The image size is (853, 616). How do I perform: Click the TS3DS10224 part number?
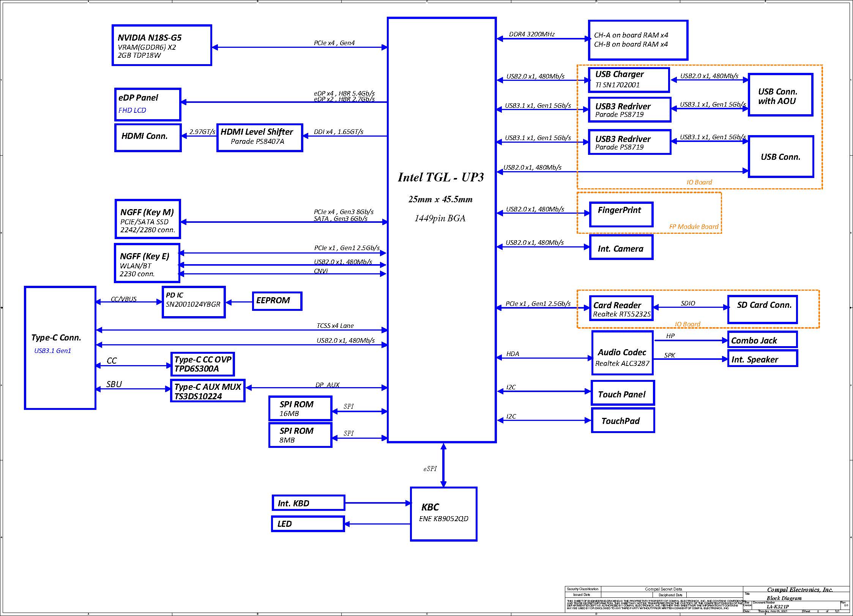point(198,396)
